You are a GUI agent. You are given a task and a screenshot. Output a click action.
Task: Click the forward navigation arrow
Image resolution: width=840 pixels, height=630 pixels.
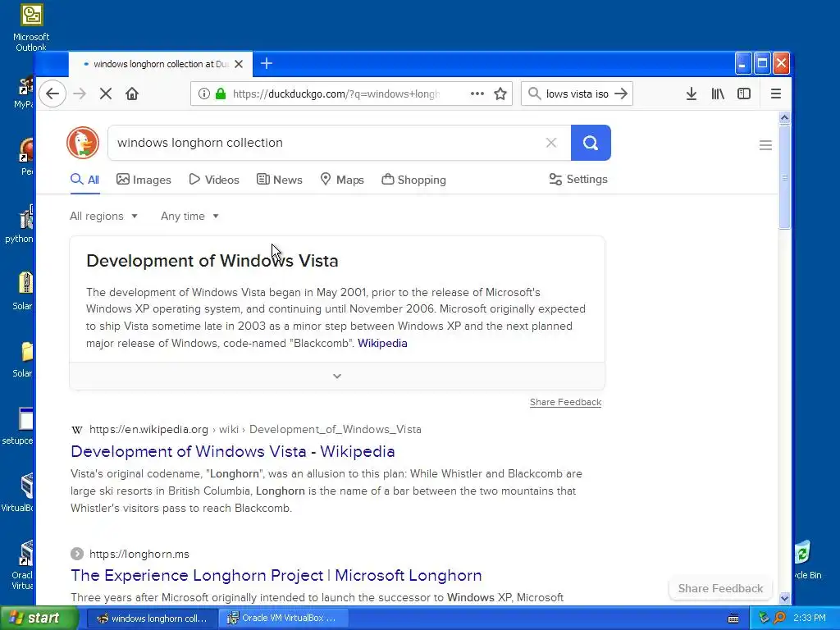coord(80,94)
